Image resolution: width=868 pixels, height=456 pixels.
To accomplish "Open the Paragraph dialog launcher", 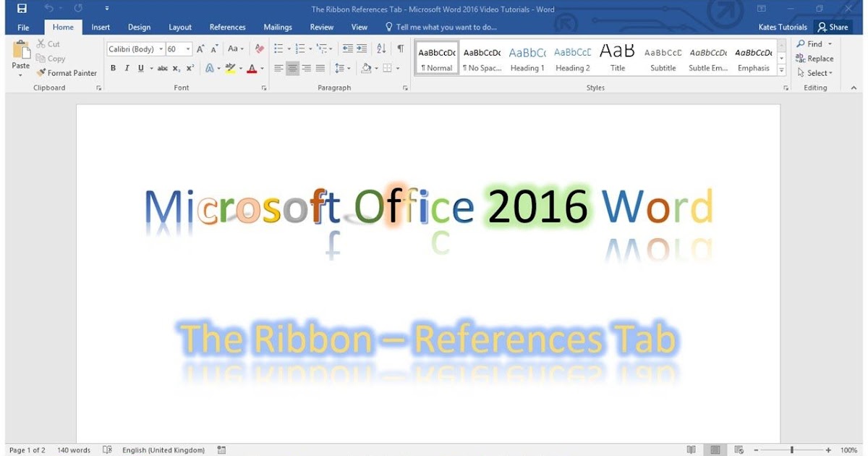I will coord(405,88).
